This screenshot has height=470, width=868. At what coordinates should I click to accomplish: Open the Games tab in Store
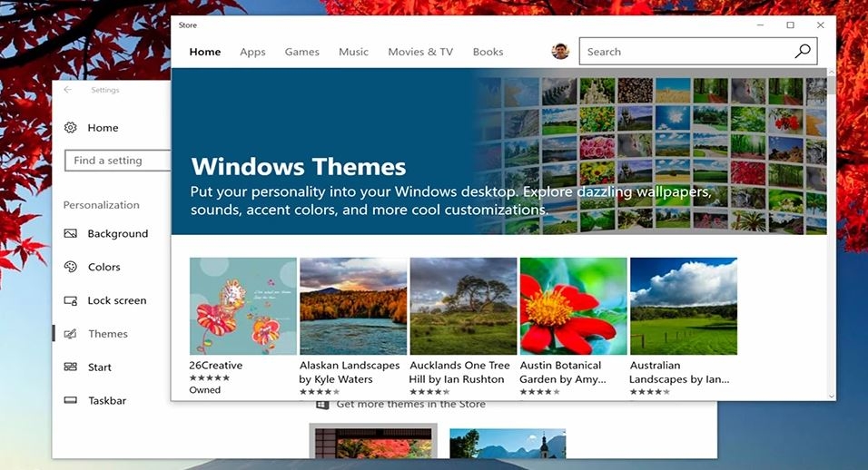click(x=301, y=52)
